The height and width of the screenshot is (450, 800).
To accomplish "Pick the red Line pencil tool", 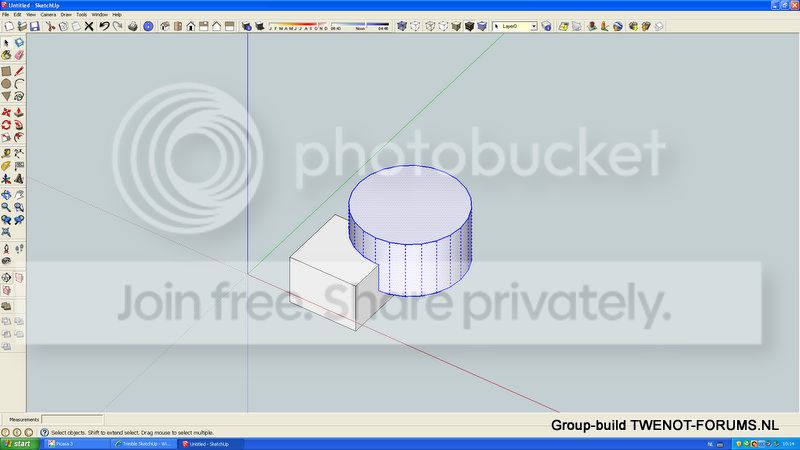I will (19, 71).
